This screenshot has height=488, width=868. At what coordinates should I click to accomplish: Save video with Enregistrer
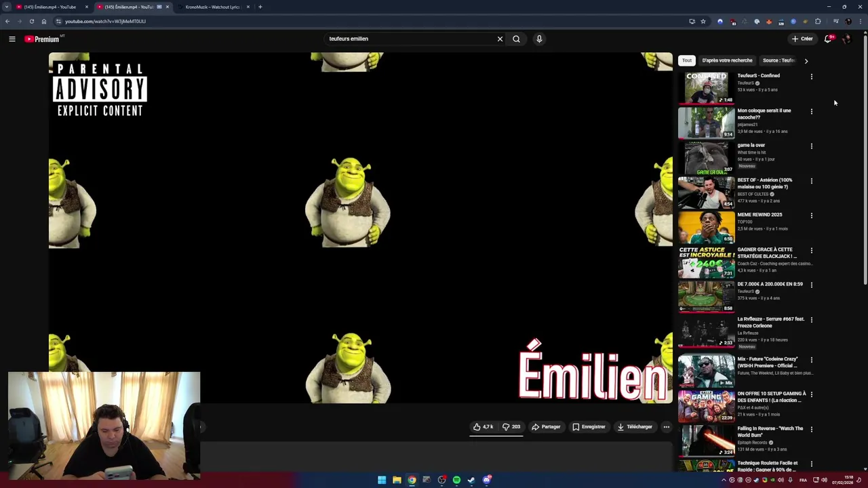589,427
